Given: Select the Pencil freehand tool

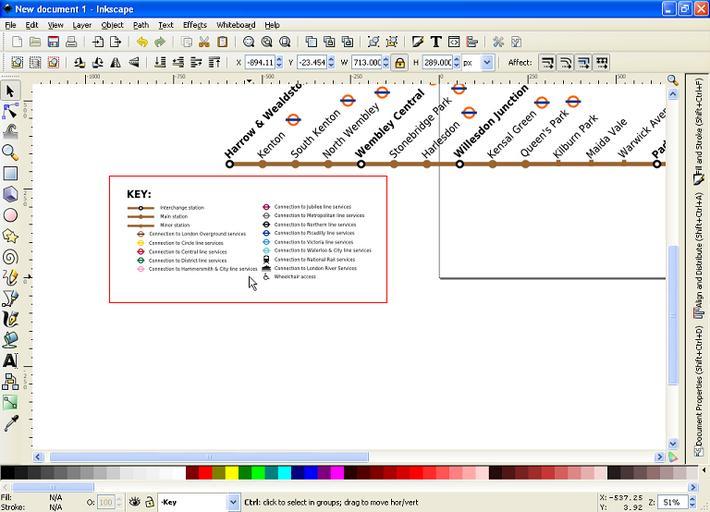Looking at the screenshot, I should [x=10, y=277].
